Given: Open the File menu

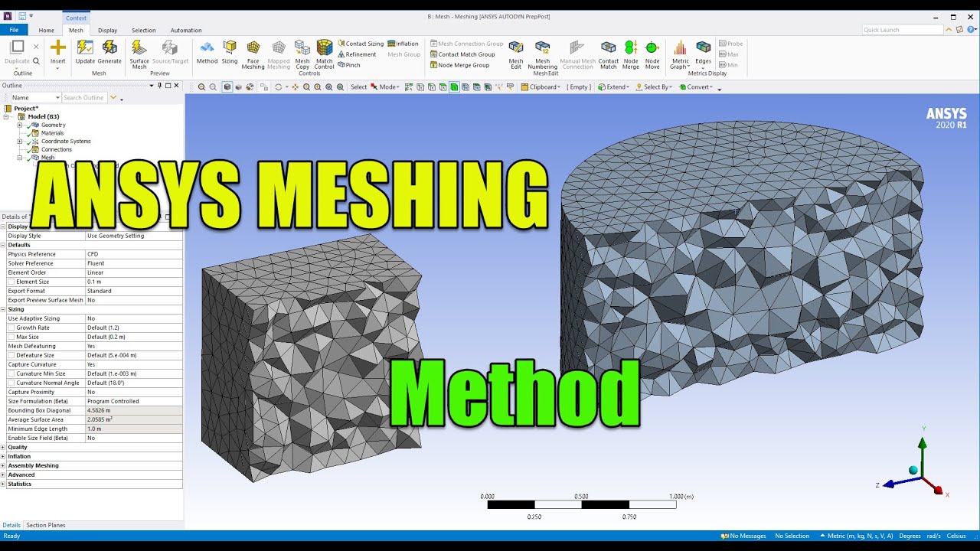Looking at the screenshot, I should click(x=14, y=31).
